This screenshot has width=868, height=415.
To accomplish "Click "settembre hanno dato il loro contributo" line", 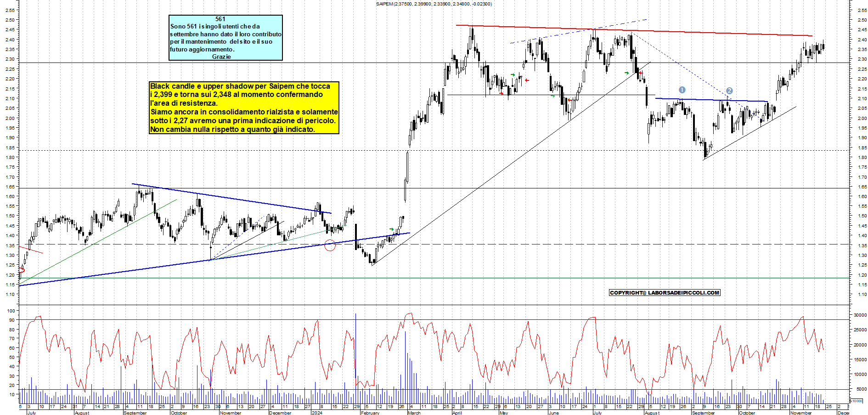I will coord(225,34).
